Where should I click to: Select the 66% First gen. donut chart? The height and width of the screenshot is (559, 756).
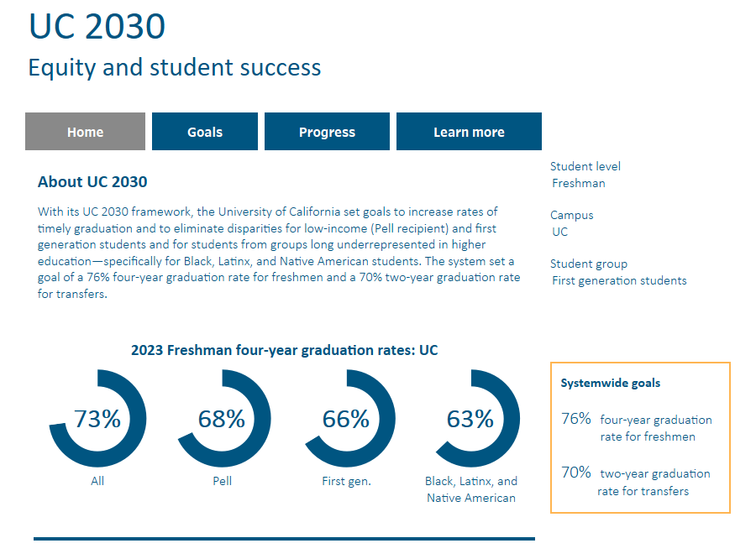pyautogui.click(x=346, y=418)
